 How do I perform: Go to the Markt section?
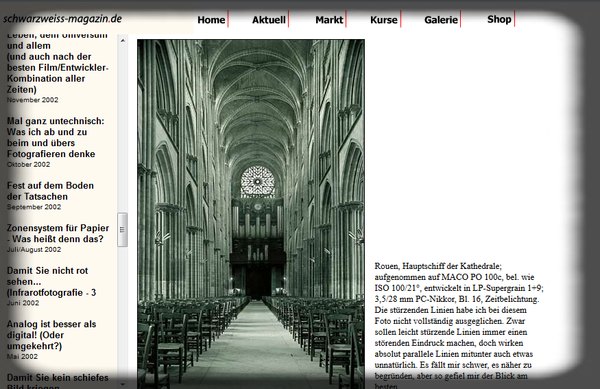pyautogui.click(x=329, y=20)
